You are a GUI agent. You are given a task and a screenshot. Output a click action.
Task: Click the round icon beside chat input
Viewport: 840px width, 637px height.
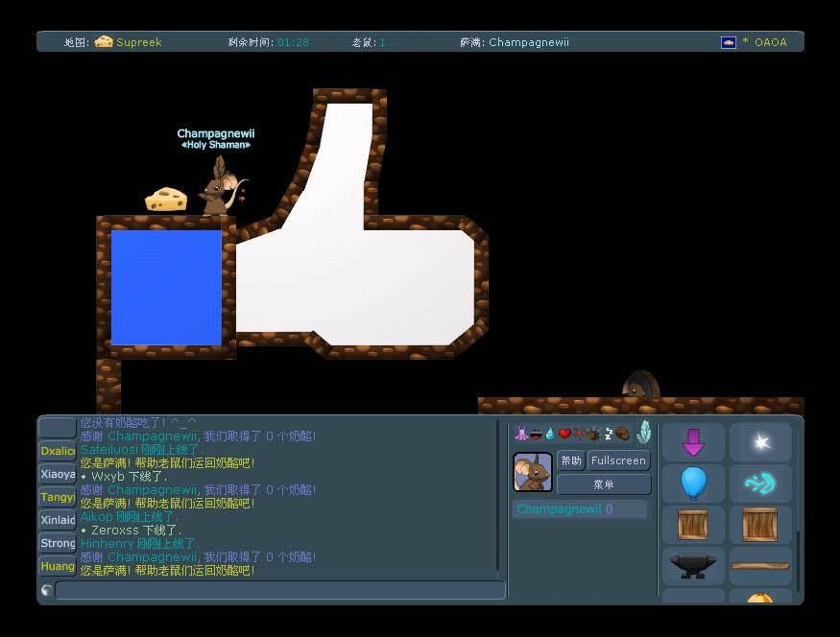click(x=47, y=590)
